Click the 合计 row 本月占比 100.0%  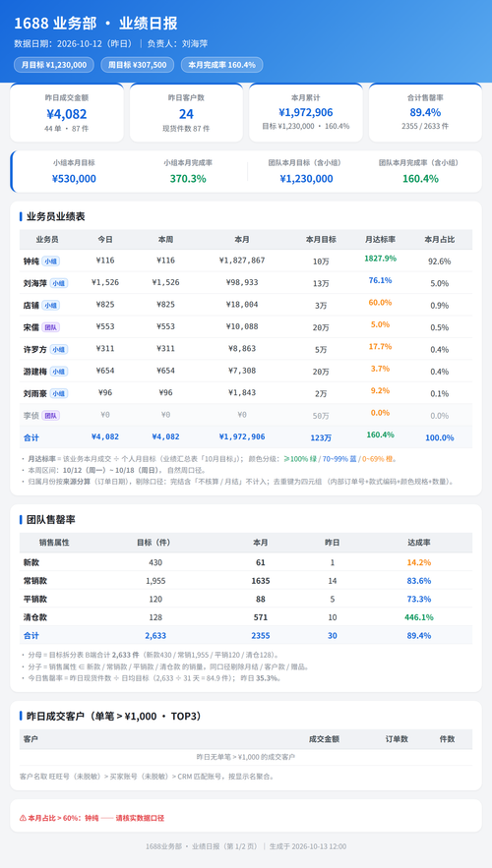[440, 437]
